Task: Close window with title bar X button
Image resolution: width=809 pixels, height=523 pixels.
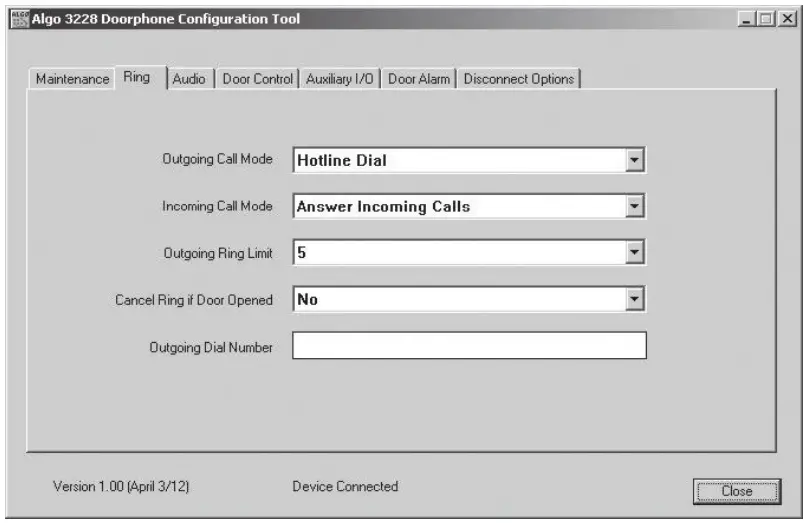Action: (x=787, y=19)
